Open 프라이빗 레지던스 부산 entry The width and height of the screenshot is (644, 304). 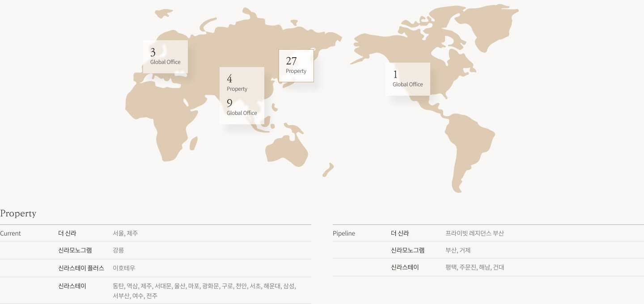475,233
